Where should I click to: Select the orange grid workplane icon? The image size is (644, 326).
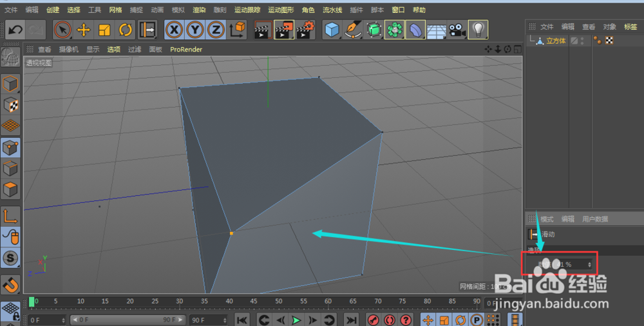click(10, 126)
